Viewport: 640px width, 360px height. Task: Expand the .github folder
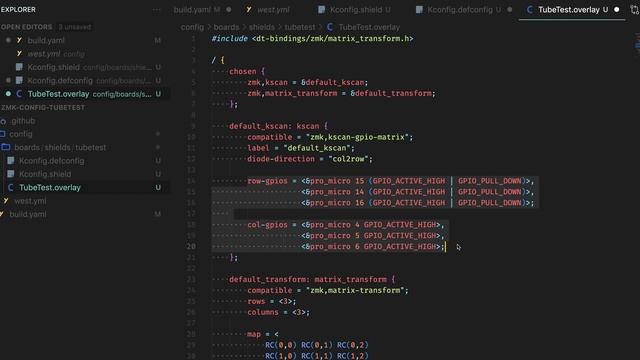[85, 121]
